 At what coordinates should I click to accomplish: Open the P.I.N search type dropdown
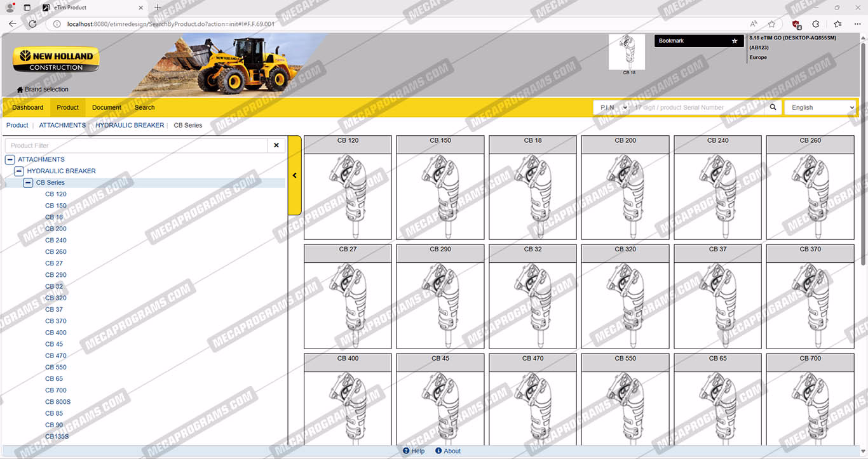point(612,107)
